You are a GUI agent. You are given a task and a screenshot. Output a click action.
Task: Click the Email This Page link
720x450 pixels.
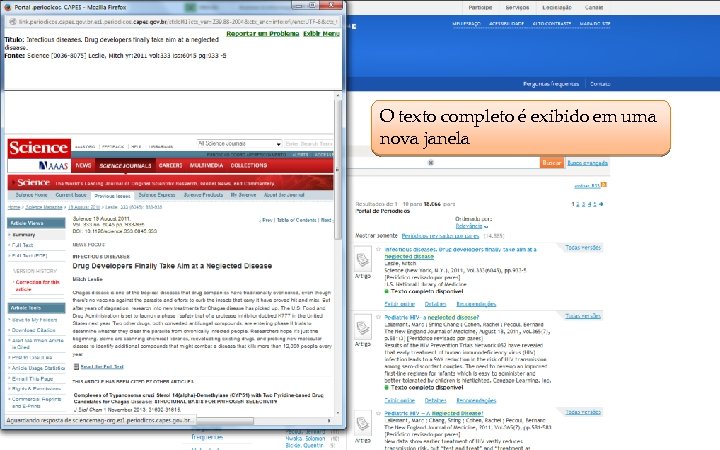click(32, 379)
